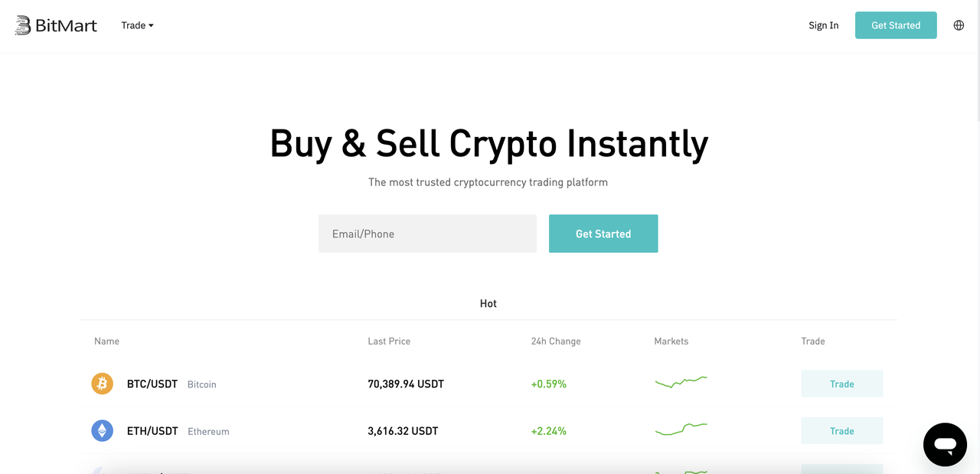The image size is (980, 474).
Task: Click Get Started beside the email field
Action: click(x=603, y=234)
